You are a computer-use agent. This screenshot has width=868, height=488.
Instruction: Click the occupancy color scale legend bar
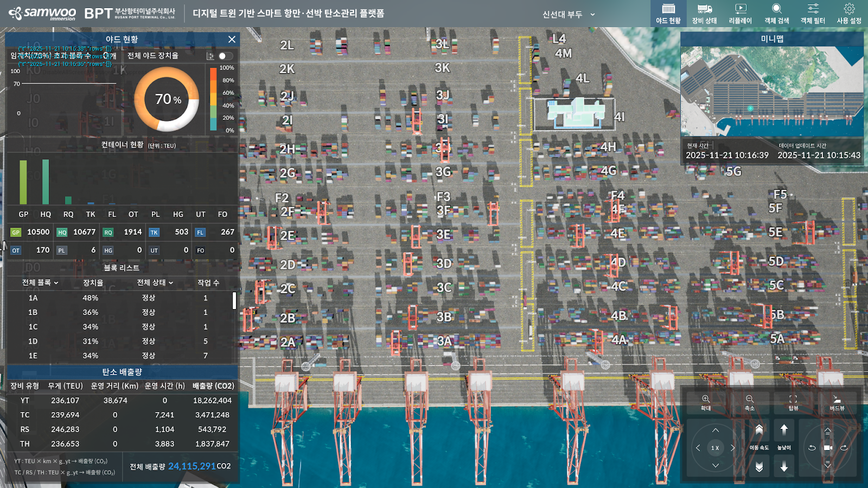213,99
